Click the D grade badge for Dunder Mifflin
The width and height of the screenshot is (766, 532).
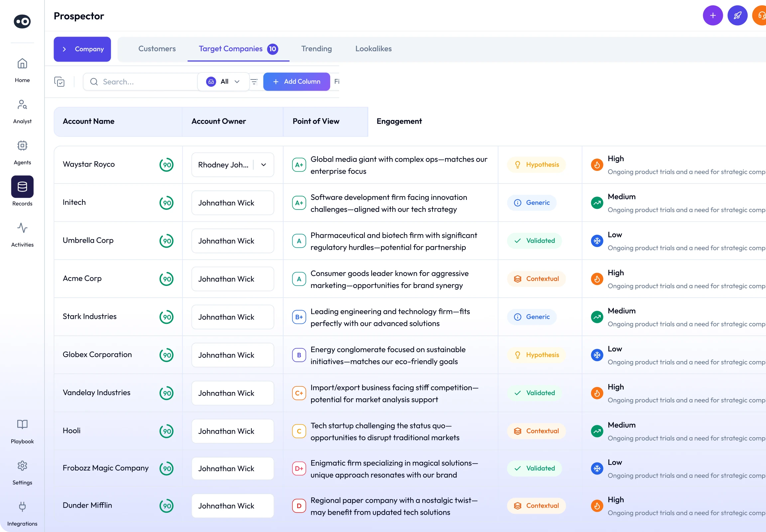[x=299, y=506]
